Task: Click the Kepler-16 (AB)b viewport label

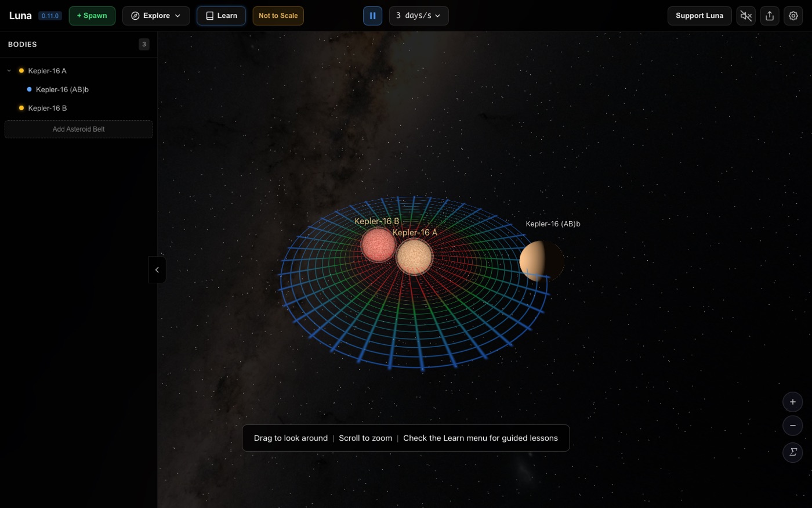Action: (x=553, y=224)
